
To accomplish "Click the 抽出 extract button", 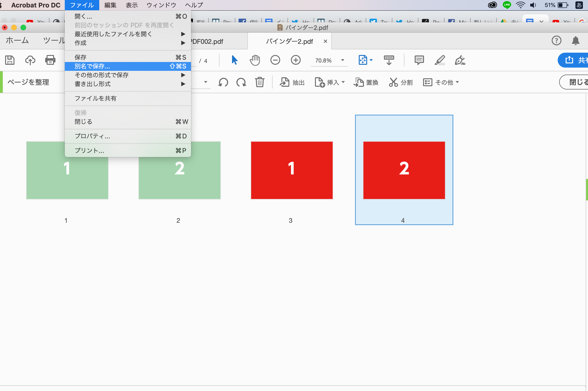I will coord(292,82).
